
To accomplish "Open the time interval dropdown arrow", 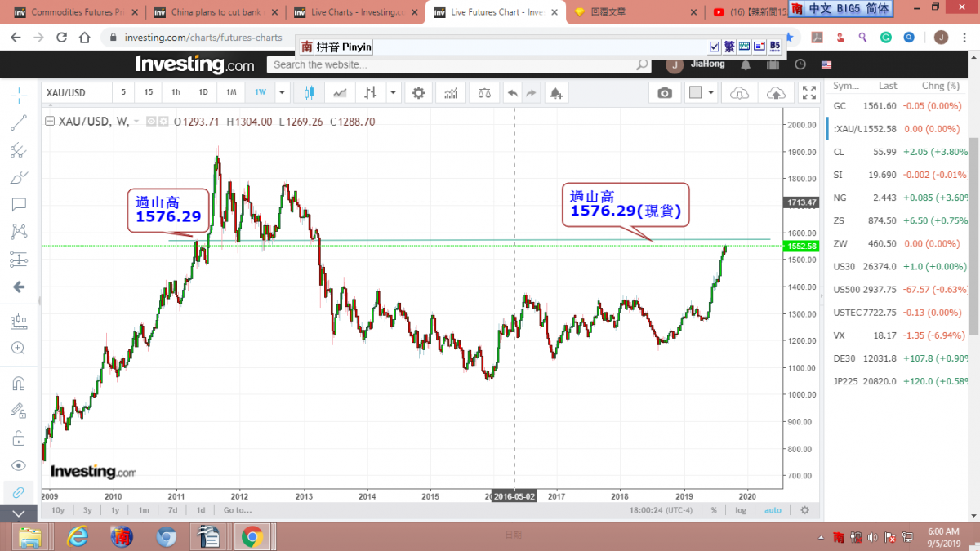I will (282, 92).
